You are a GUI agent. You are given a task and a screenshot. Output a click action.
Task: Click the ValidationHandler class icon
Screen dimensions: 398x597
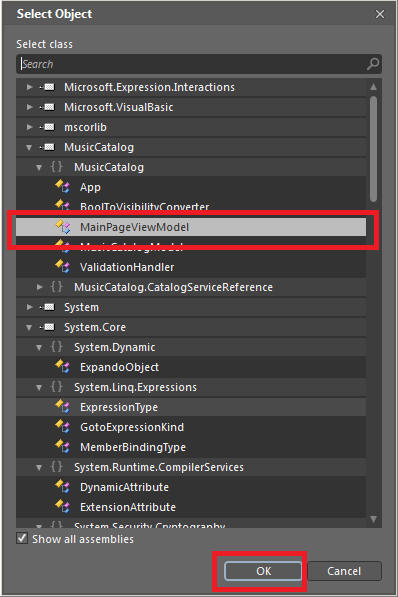(x=62, y=267)
